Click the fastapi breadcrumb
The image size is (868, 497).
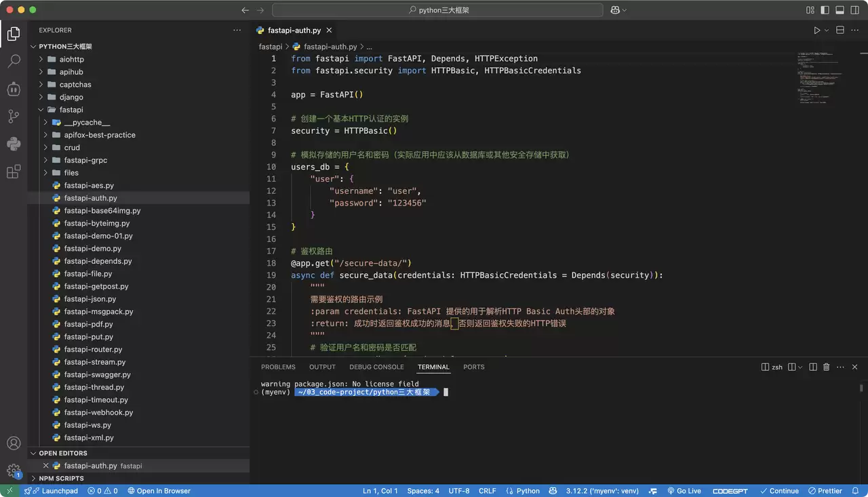(x=271, y=47)
